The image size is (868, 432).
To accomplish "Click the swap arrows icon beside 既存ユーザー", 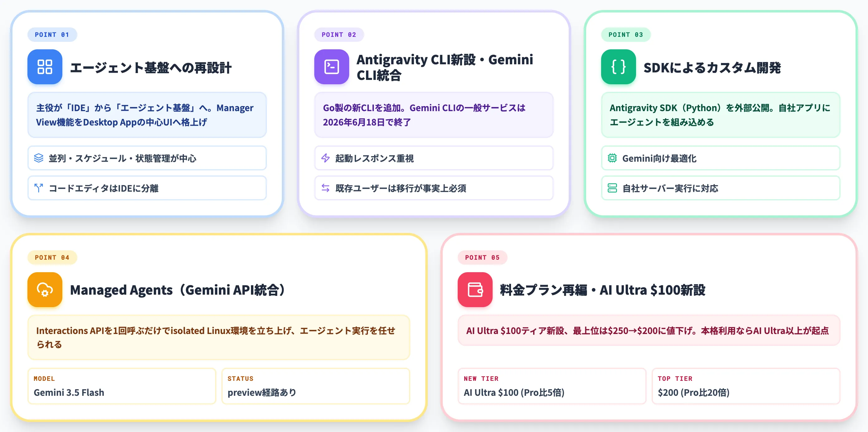I will click(x=325, y=188).
